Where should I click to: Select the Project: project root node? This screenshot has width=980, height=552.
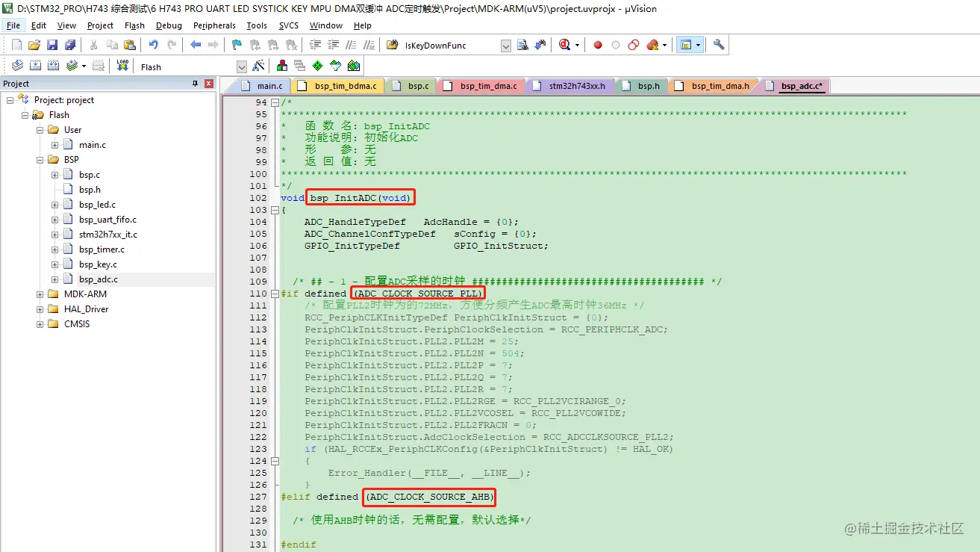tap(64, 100)
